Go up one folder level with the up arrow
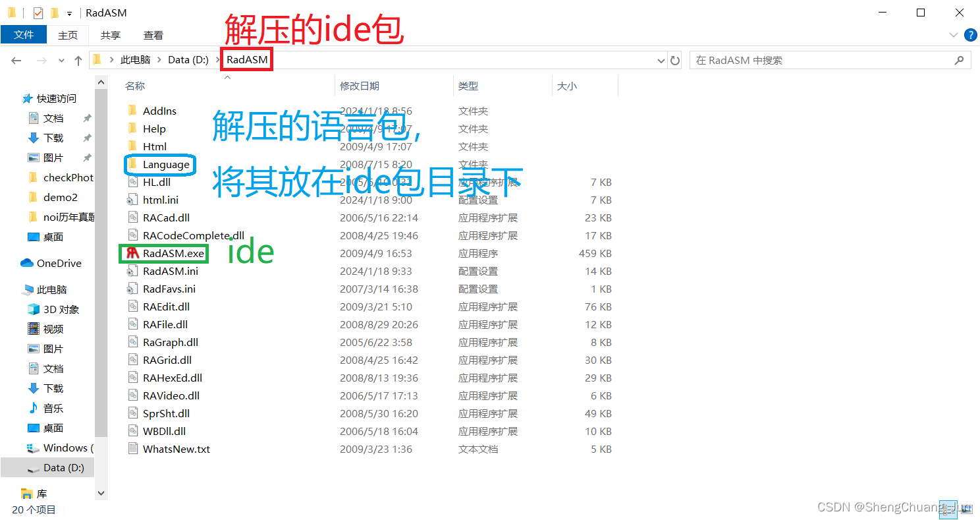980x520 pixels. pos(78,60)
